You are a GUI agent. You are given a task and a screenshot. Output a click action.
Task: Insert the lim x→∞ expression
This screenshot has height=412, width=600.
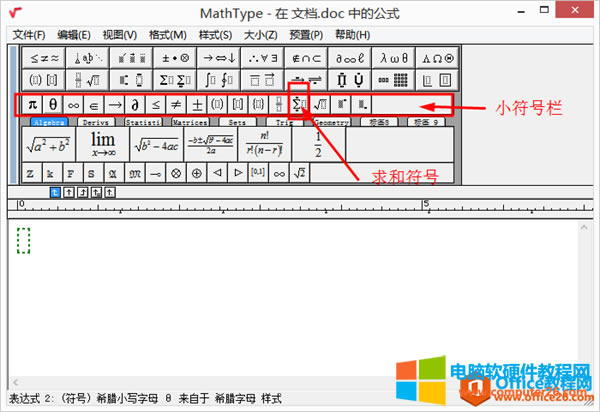pos(103,145)
